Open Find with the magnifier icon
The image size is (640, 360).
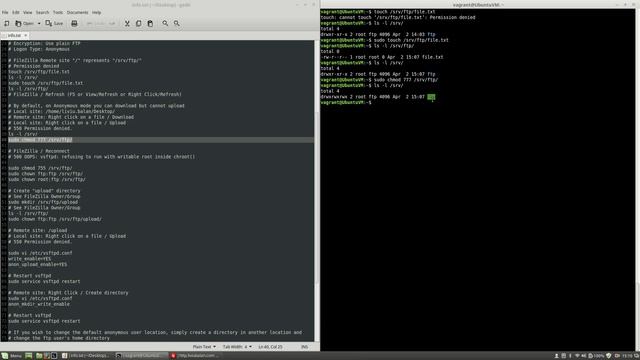(165, 24)
